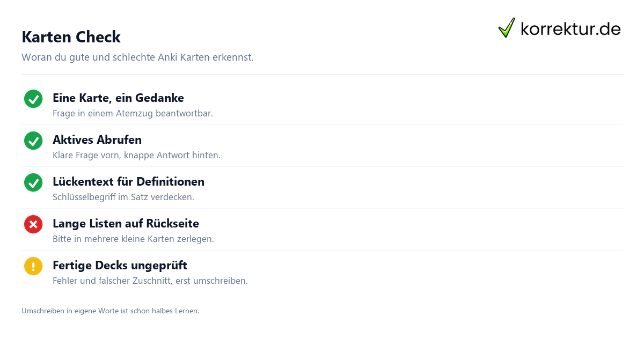Image resolution: width=644 pixels, height=338 pixels.
Task: Click the green check icon beside Eine Karte, ein Gedanke
Action: click(x=33, y=99)
